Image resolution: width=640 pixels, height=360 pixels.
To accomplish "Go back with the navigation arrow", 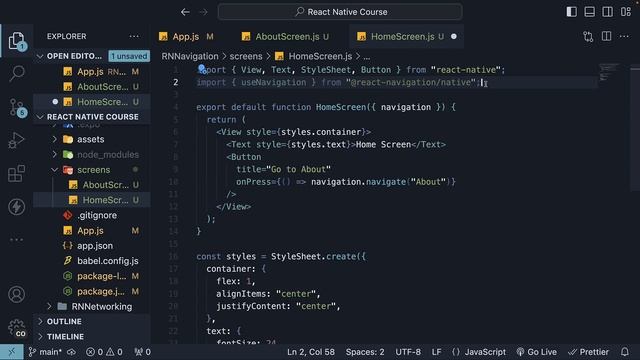I will [185, 12].
